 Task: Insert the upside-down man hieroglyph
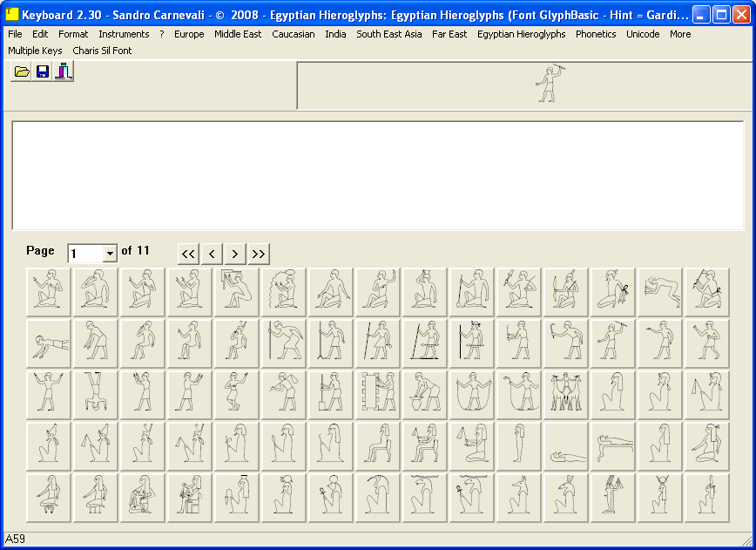tap(96, 394)
